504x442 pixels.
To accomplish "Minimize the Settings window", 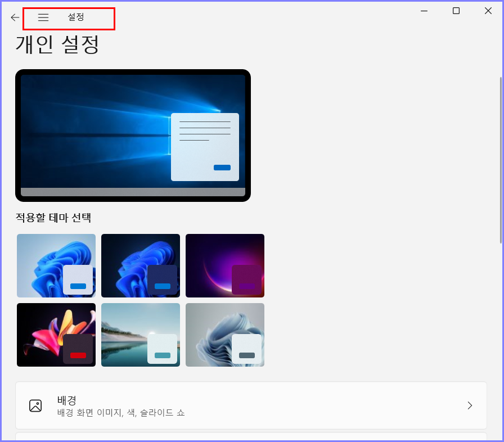I will [424, 11].
